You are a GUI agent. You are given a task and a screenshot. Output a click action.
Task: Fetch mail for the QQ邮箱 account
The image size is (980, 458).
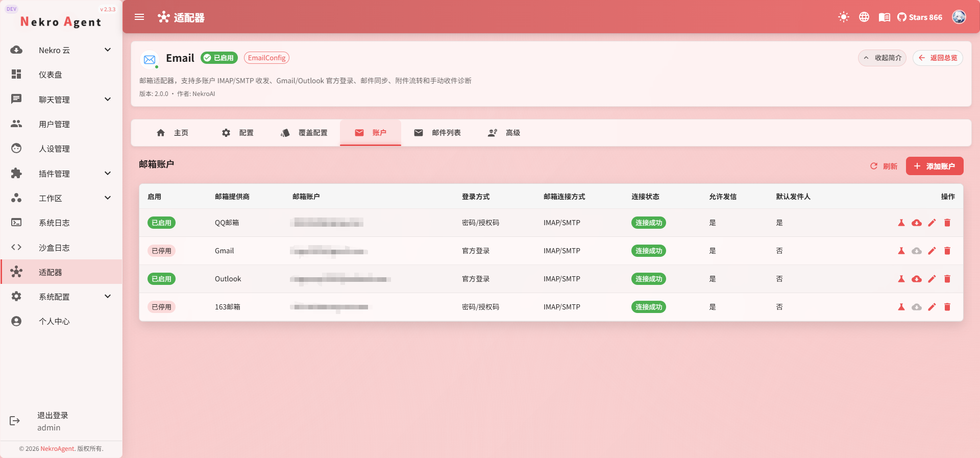(x=917, y=223)
